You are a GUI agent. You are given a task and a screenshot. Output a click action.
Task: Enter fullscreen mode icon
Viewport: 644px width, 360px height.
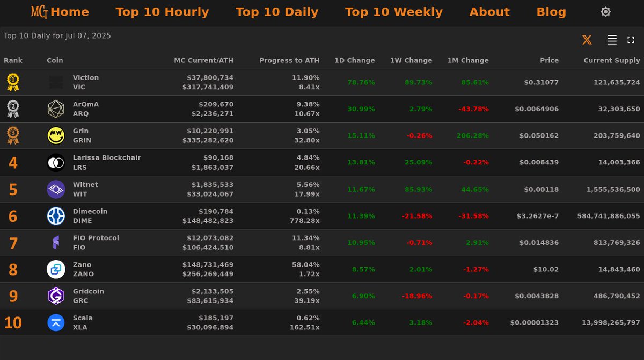point(631,39)
